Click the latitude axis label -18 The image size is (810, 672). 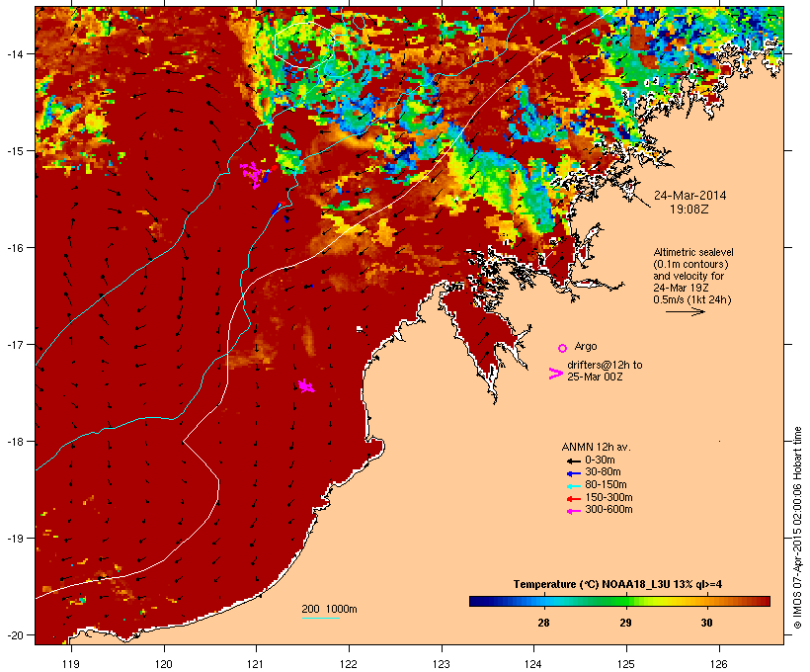pos(15,442)
